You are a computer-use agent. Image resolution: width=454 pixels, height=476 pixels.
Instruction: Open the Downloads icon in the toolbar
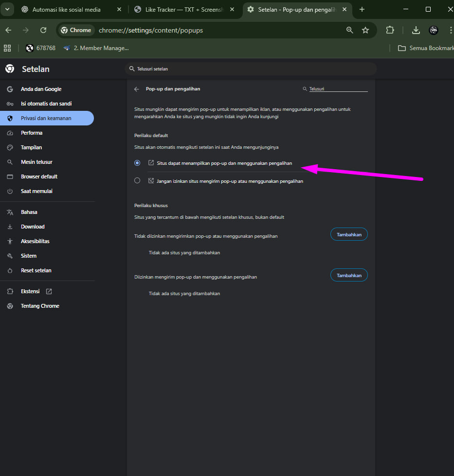coord(416,30)
